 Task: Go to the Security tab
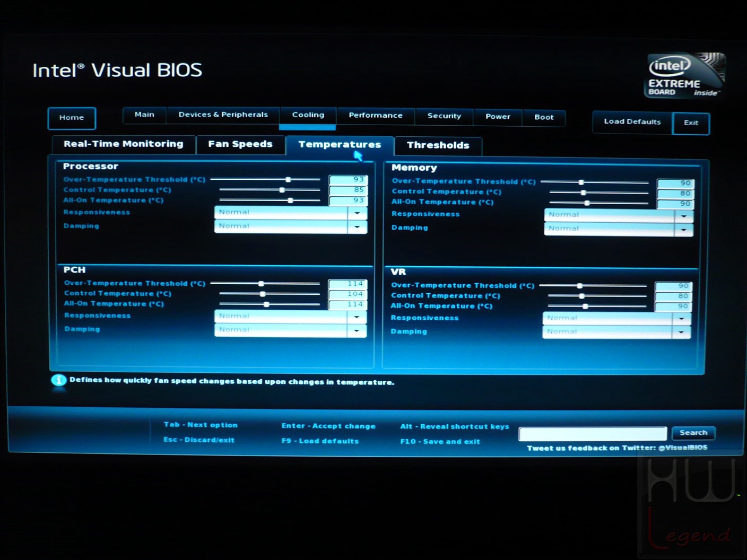click(x=444, y=116)
